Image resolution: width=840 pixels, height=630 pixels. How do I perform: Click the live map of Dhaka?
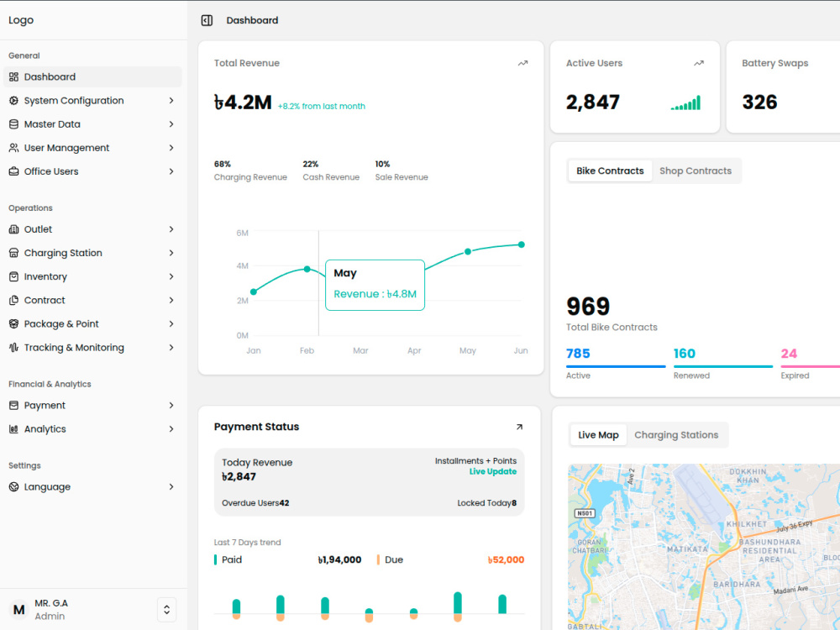pyautogui.click(x=704, y=547)
